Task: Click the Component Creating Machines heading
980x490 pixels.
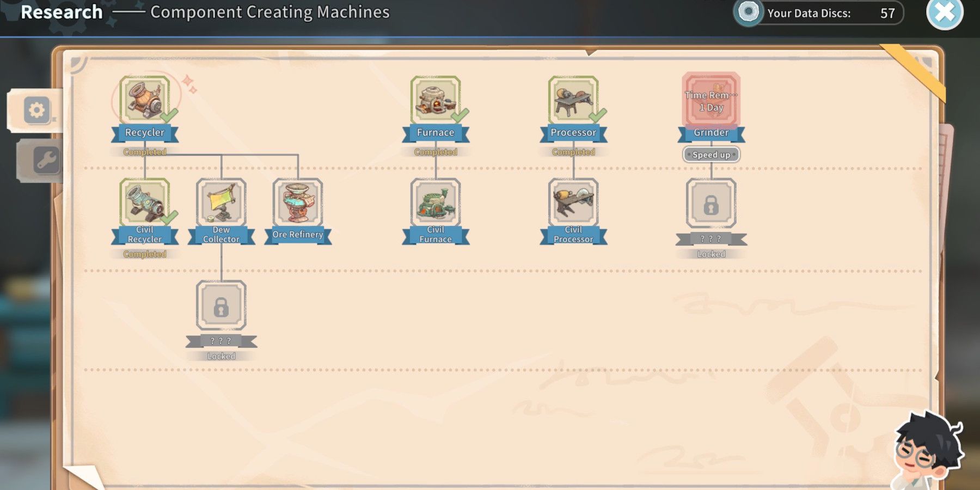Action: tap(270, 12)
